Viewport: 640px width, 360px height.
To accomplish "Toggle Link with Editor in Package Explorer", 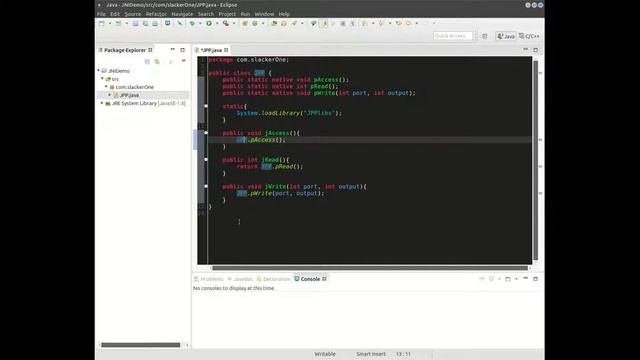I will coord(157,61).
